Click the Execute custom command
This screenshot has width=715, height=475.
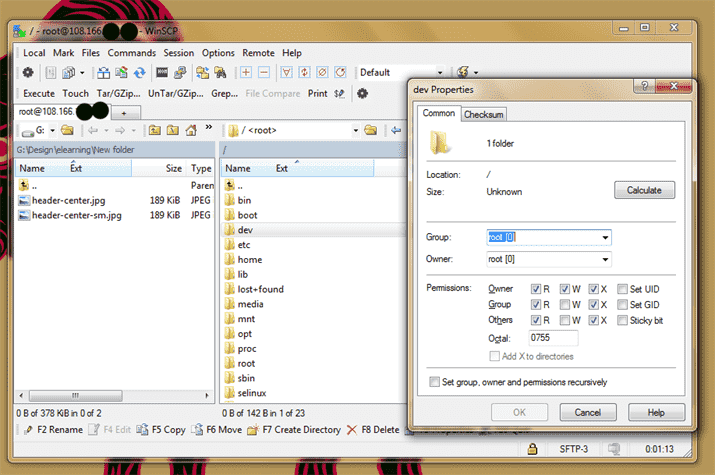pyautogui.click(x=39, y=93)
